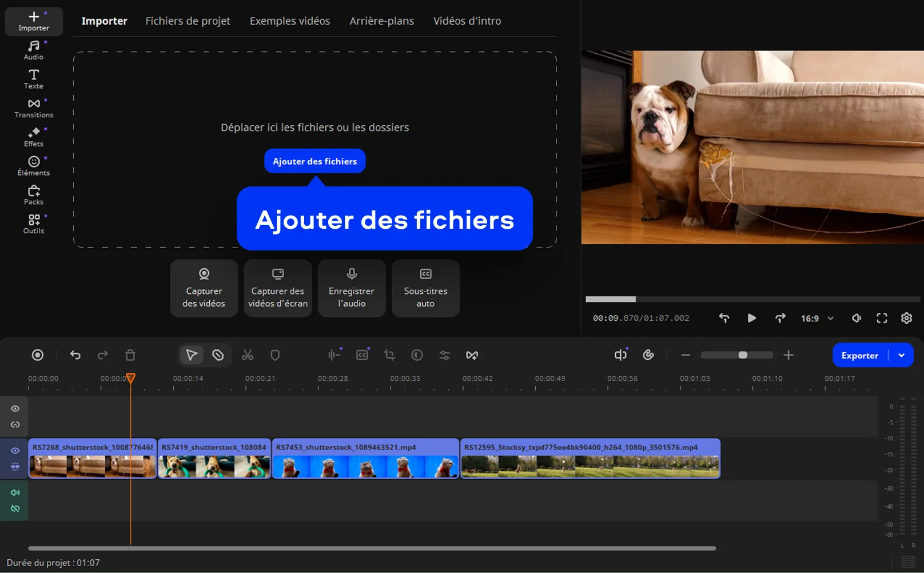This screenshot has height=573, width=924.
Task: Expand the 16:9 aspect ratio dropdown
Action: tap(817, 318)
